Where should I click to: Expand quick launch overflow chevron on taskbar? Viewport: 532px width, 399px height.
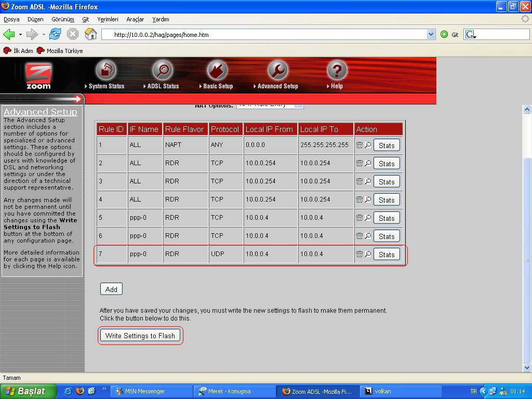tap(104, 389)
